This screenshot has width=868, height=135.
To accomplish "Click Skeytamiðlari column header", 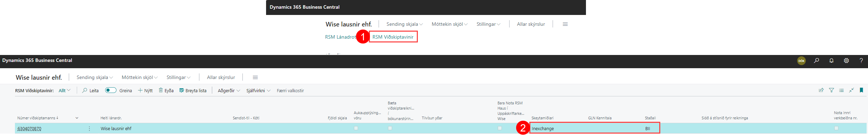I will click(543, 118).
